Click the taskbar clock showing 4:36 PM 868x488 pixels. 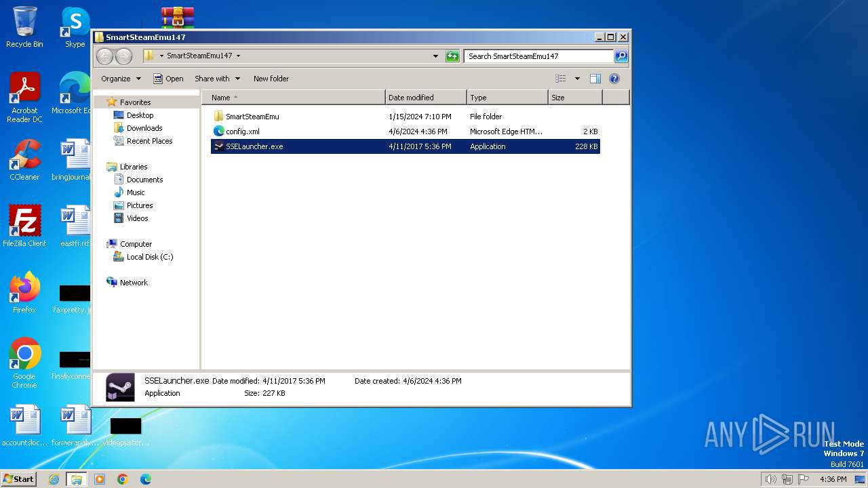click(833, 479)
